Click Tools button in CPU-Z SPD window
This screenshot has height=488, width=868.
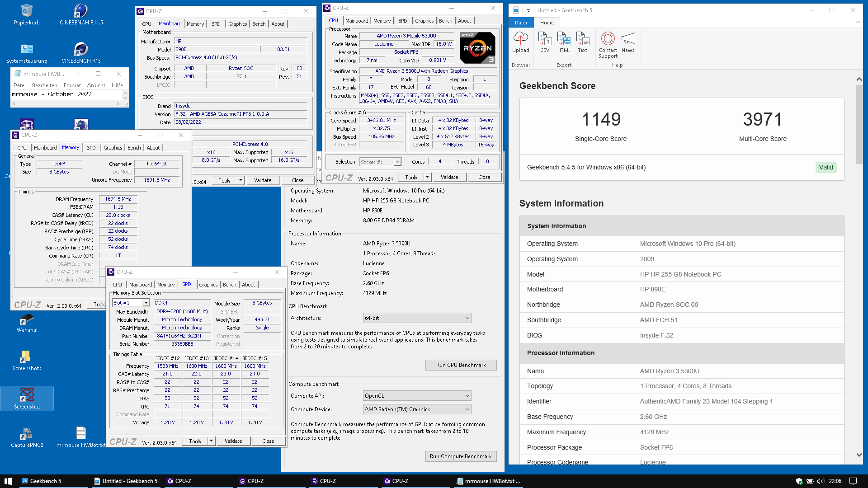195,441
